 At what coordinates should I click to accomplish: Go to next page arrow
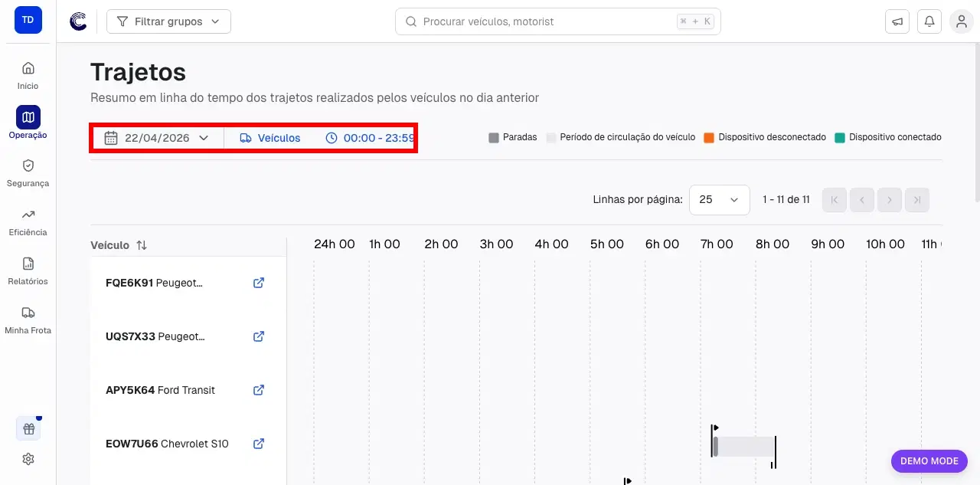pyautogui.click(x=890, y=200)
